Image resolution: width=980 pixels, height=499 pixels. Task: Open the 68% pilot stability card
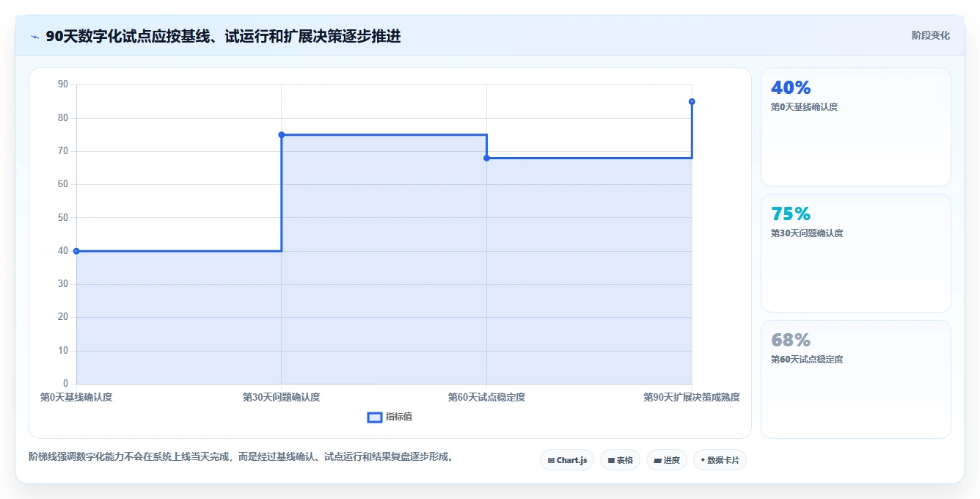[x=855, y=379]
